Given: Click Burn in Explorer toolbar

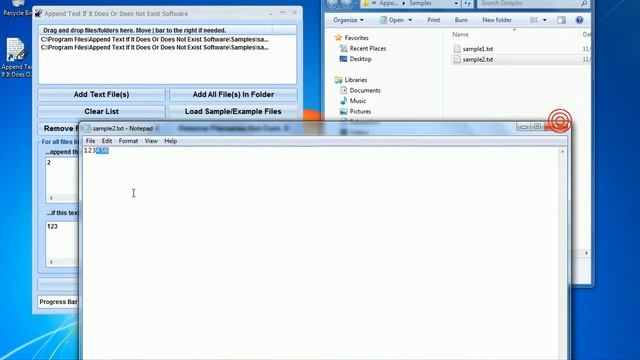Looking at the screenshot, I should [461, 20].
